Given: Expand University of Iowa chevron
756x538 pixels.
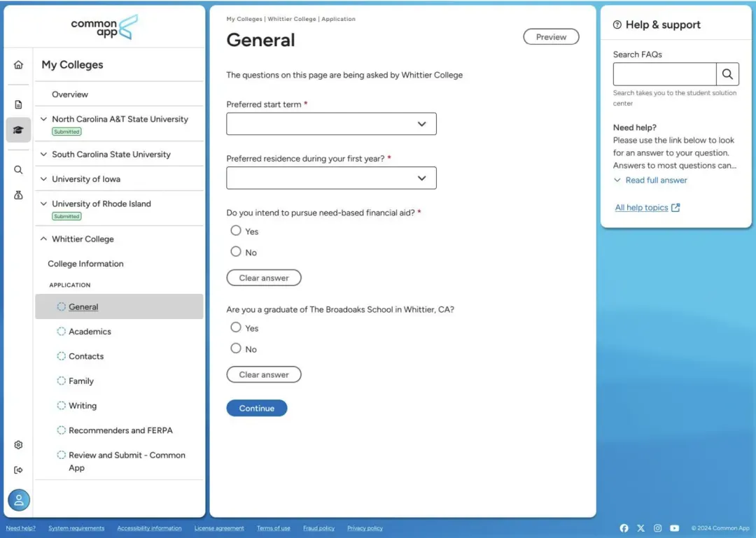Looking at the screenshot, I should point(43,179).
